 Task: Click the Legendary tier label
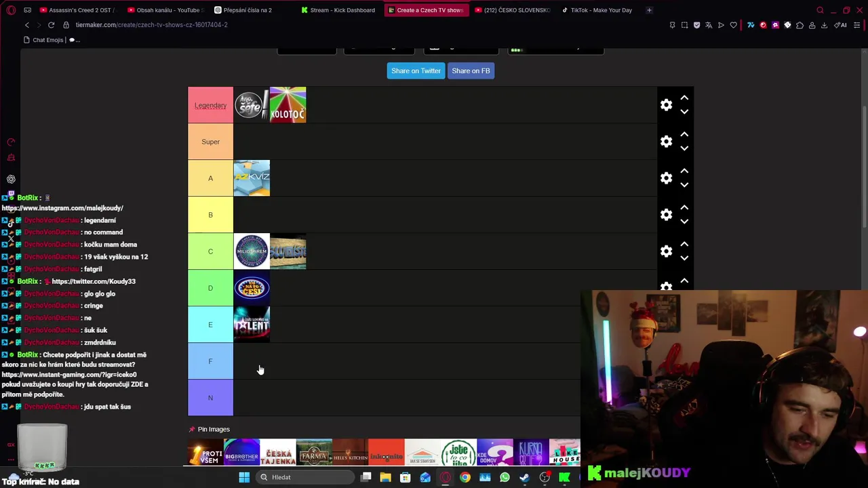(210, 105)
